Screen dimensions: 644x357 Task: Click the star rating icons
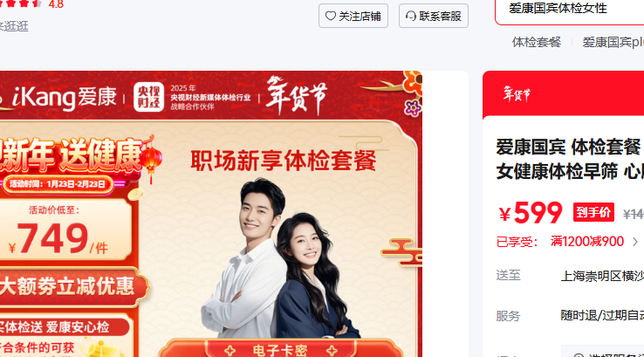[x=21, y=3]
